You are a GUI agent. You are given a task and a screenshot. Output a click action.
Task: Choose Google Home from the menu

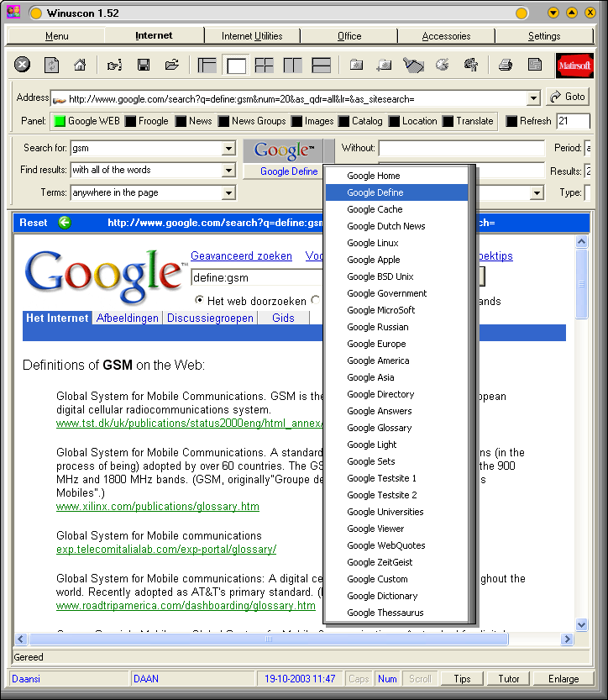point(397,176)
